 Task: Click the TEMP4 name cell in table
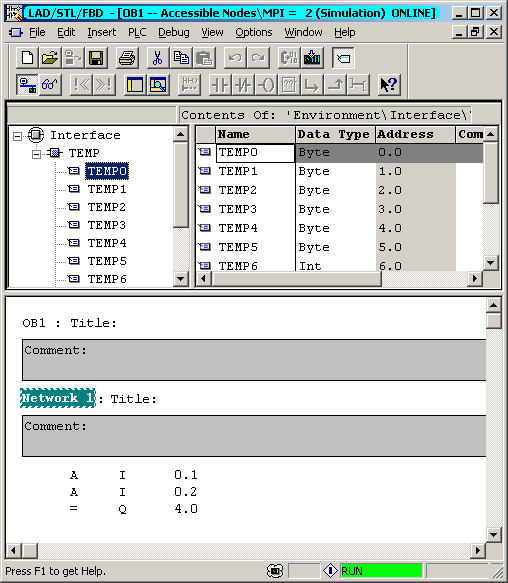[255, 228]
